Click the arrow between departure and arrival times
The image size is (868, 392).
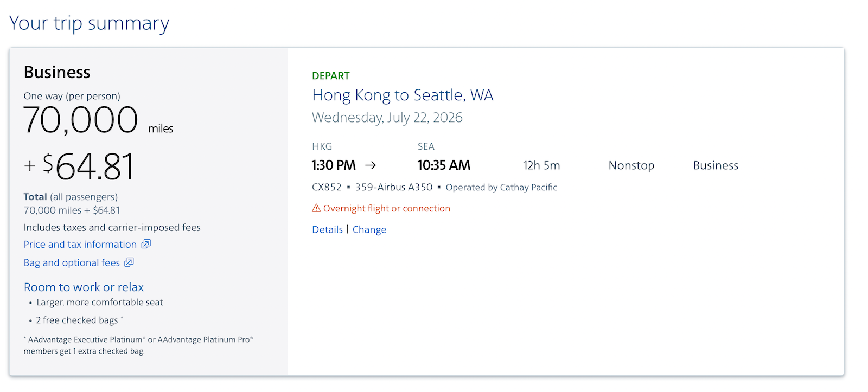click(371, 165)
